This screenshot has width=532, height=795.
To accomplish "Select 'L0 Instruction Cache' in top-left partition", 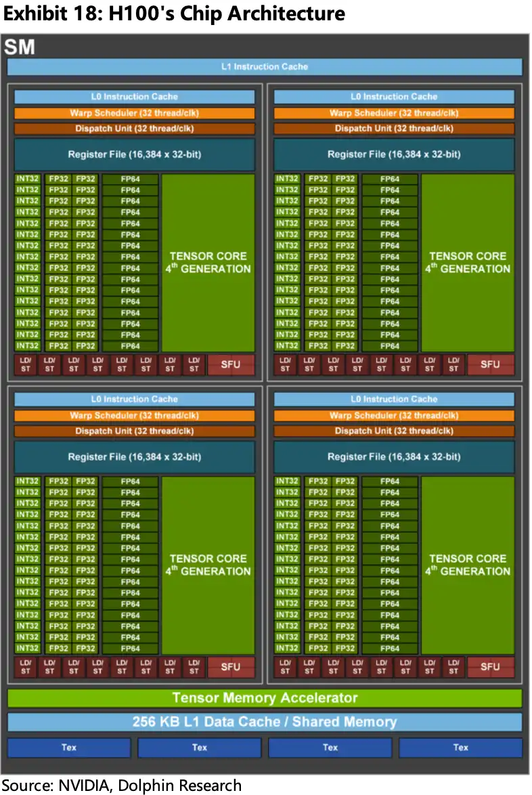I will pos(134,97).
